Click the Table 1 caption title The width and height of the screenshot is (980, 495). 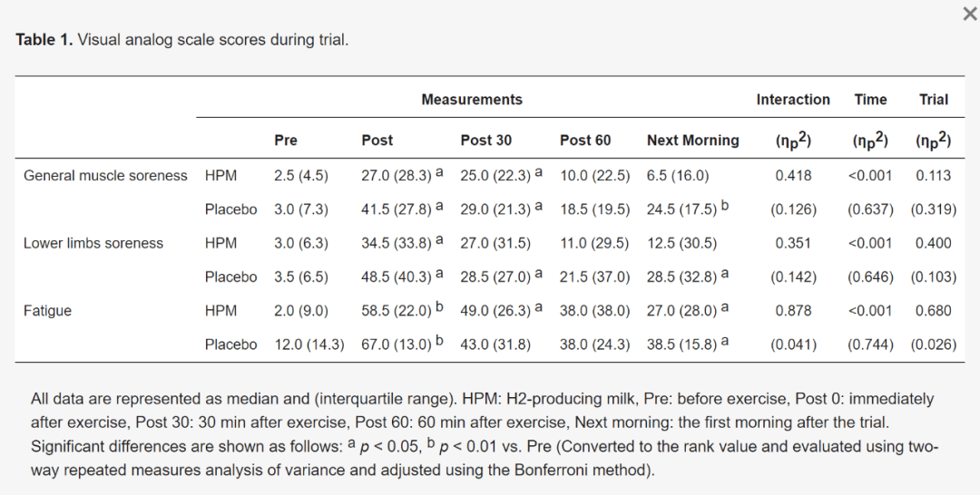pyautogui.click(x=181, y=41)
